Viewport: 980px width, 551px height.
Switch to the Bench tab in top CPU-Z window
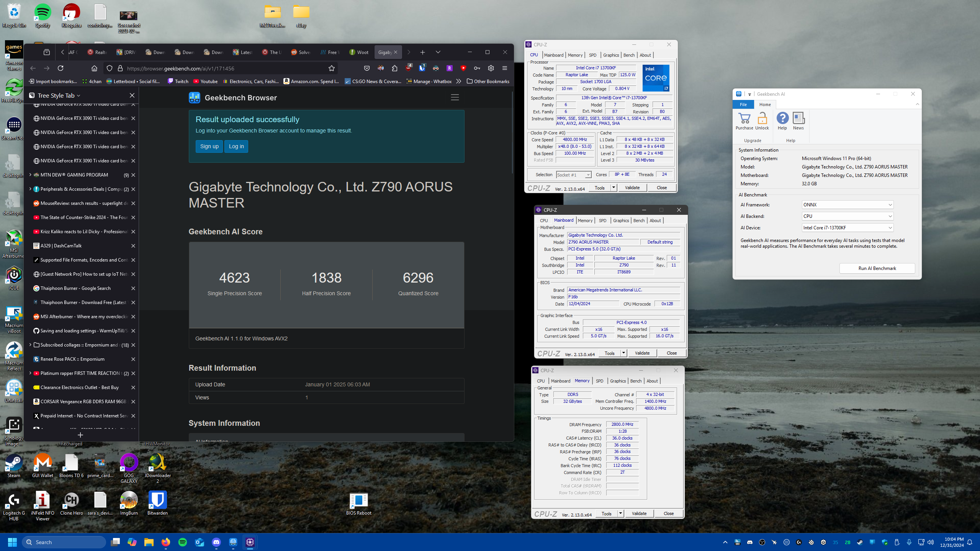coord(629,55)
